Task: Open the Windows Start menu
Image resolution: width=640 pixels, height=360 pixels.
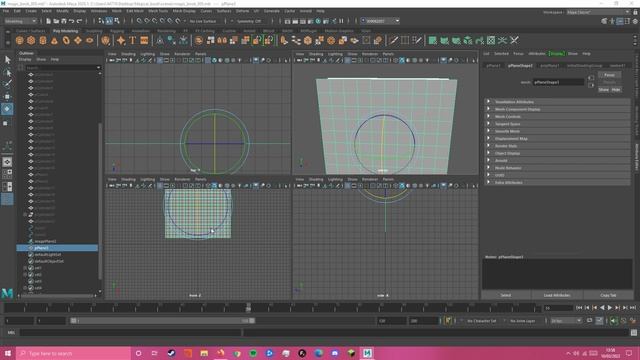Action: pyautogui.click(x=8, y=353)
